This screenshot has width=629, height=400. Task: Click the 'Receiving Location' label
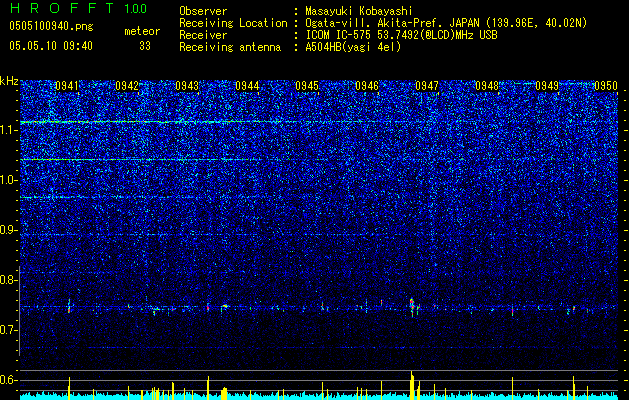233,23
